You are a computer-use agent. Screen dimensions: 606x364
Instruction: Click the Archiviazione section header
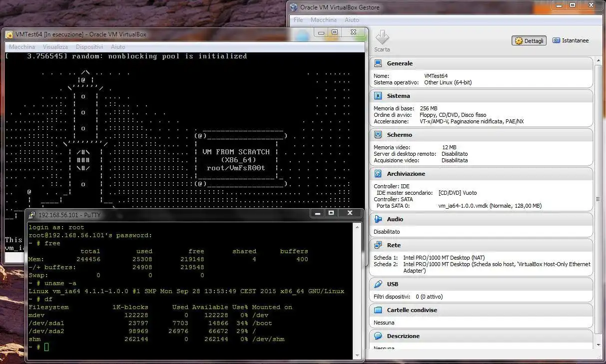(481, 174)
